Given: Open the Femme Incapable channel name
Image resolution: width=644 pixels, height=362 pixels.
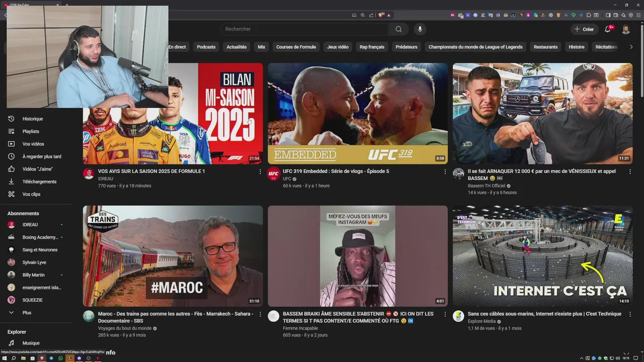Looking at the screenshot, I should [x=300, y=328].
